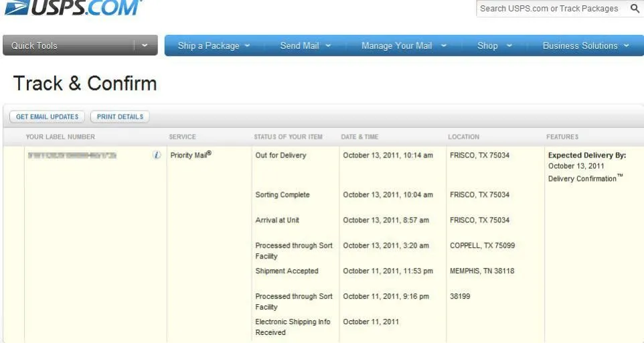644x343 pixels.
Task: Click the label number info icon
Action: [x=157, y=155]
